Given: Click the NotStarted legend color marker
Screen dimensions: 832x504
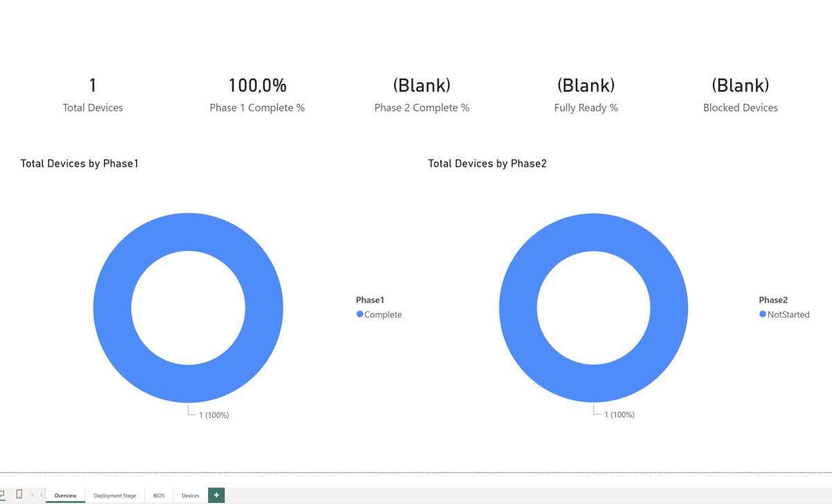Looking at the screenshot, I should pos(763,314).
